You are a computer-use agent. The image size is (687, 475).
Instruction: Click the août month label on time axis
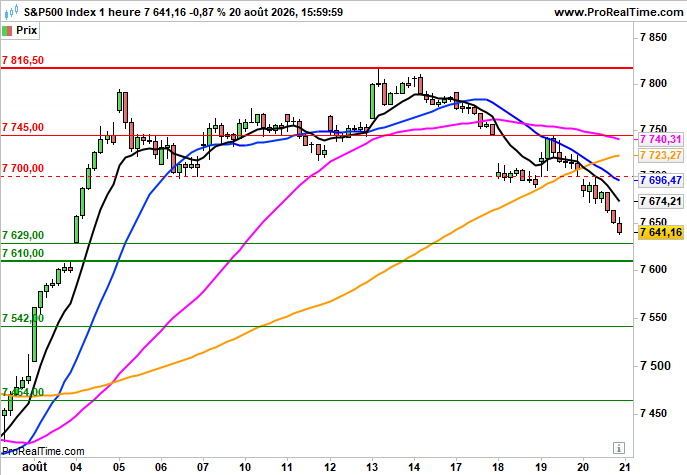[35, 467]
